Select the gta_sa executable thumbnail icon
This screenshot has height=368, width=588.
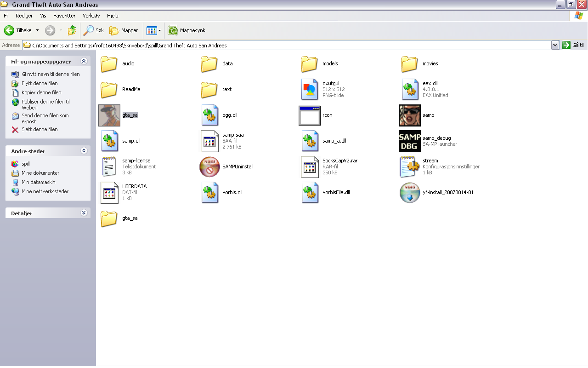click(109, 115)
